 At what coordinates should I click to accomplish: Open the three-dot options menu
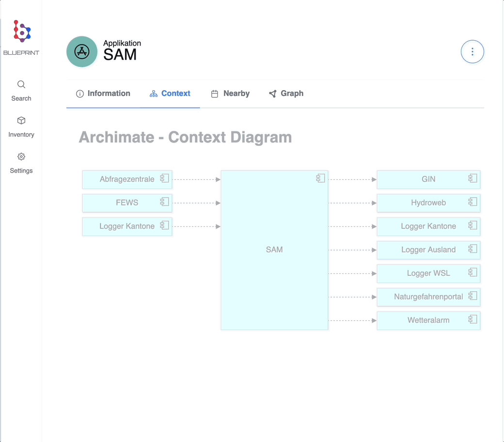tap(472, 52)
